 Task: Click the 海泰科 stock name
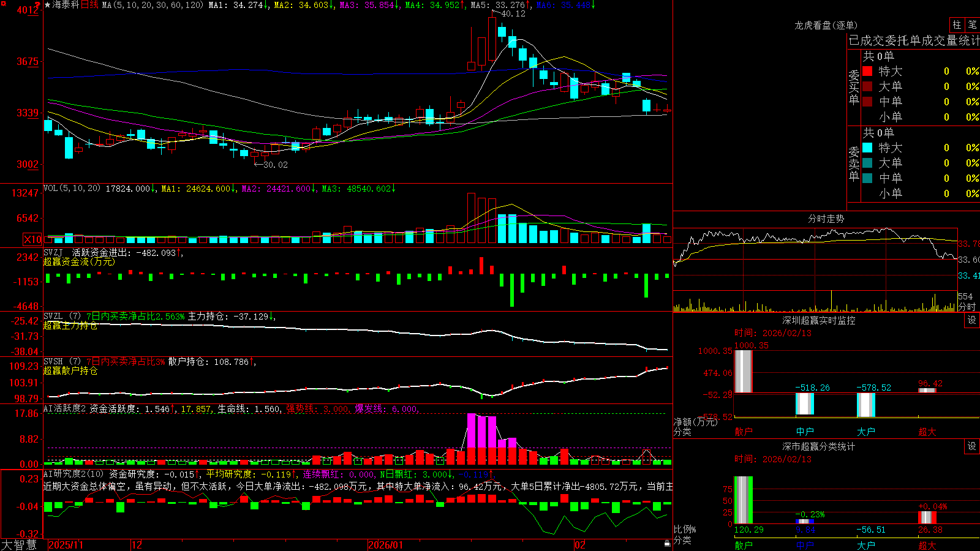pyautogui.click(x=66, y=5)
